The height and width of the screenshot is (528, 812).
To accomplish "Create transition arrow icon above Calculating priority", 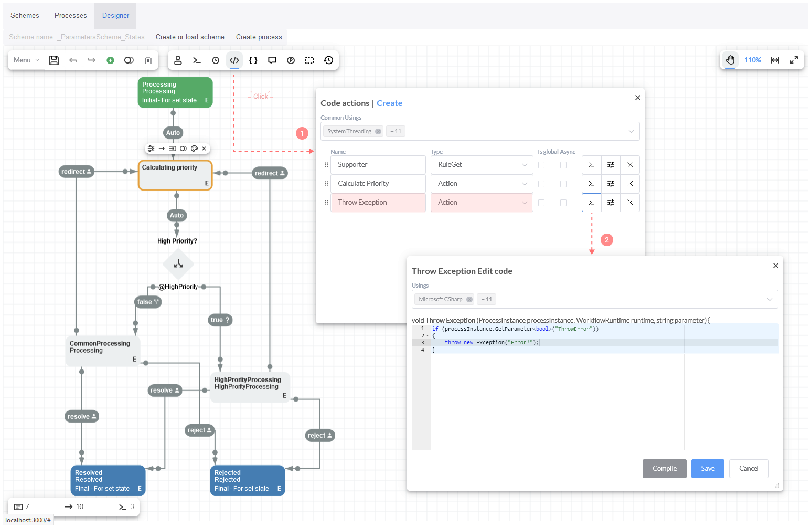I will (162, 149).
